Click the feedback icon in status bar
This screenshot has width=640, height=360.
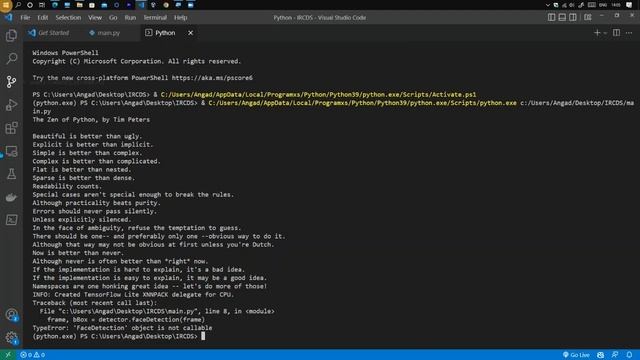[x=615, y=355]
